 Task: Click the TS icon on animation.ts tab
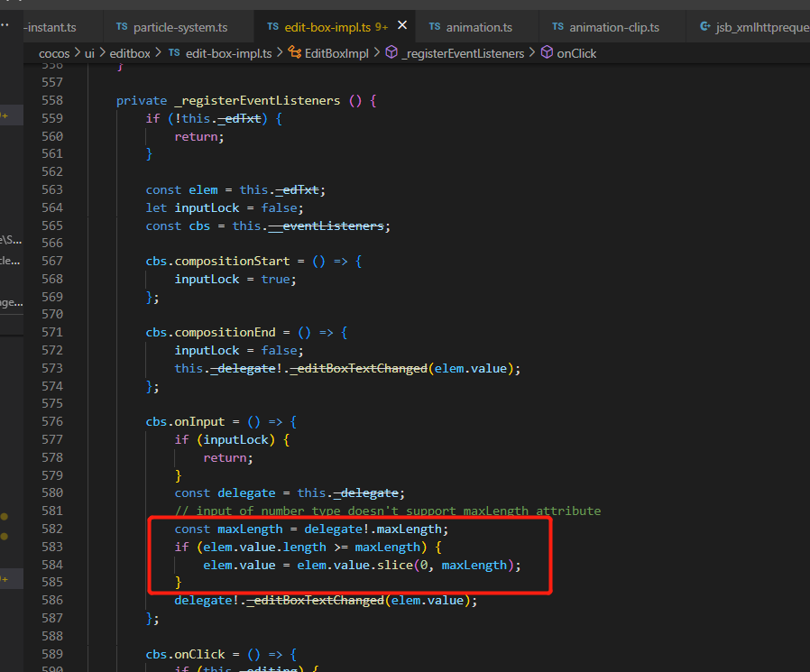[x=435, y=27]
